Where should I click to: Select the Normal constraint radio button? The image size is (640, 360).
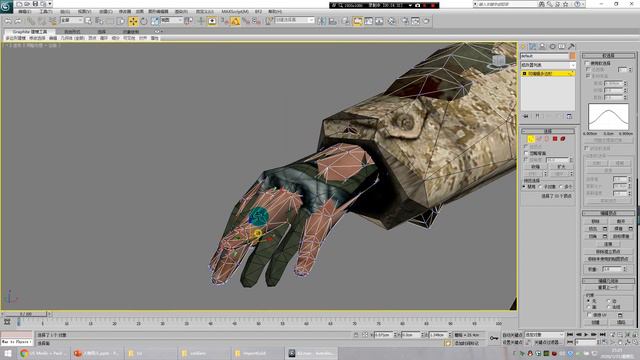pyautogui.click(x=609, y=307)
